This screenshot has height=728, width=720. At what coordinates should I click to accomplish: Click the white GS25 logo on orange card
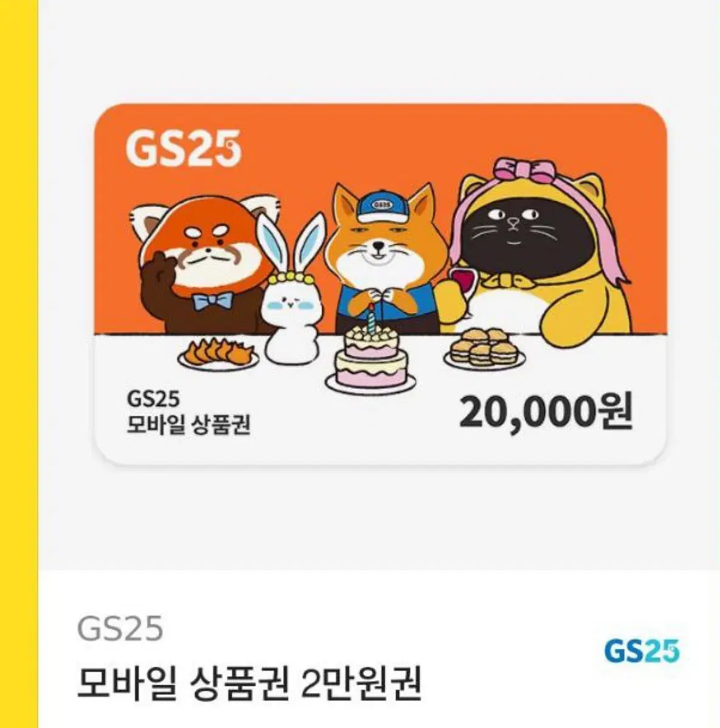pos(184,147)
